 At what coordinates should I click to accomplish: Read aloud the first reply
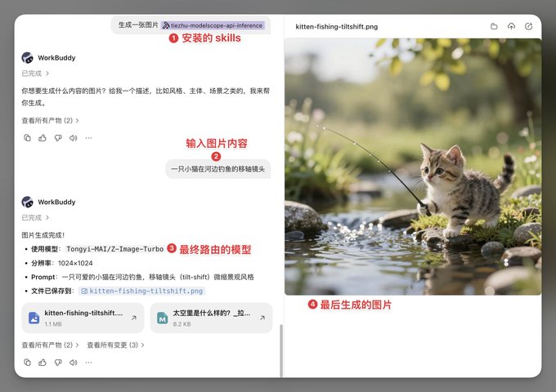click(74, 138)
